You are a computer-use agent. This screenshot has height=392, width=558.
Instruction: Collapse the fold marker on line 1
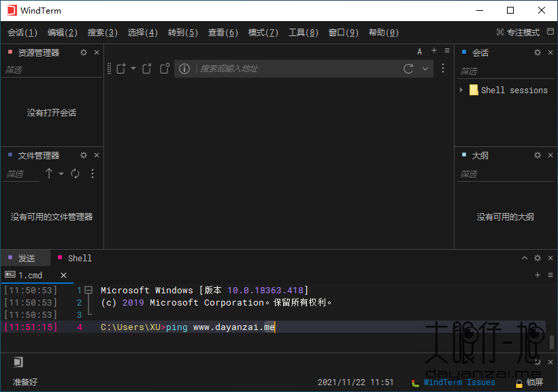88,290
